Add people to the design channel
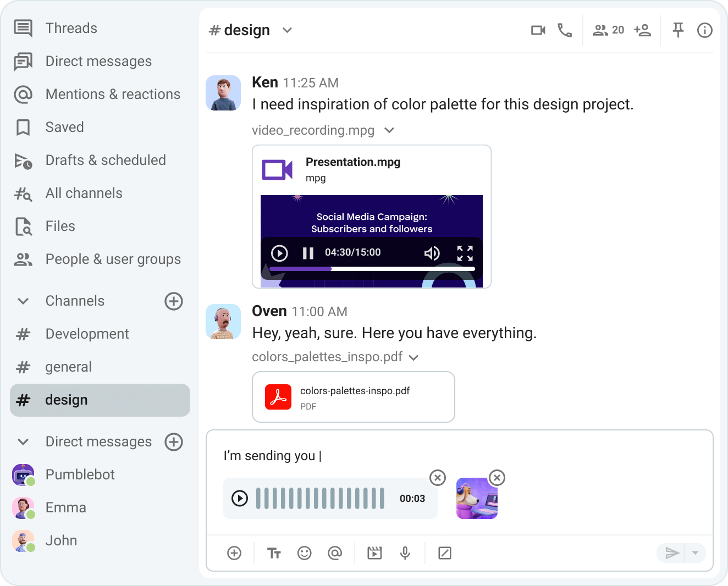 tap(642, 30)
